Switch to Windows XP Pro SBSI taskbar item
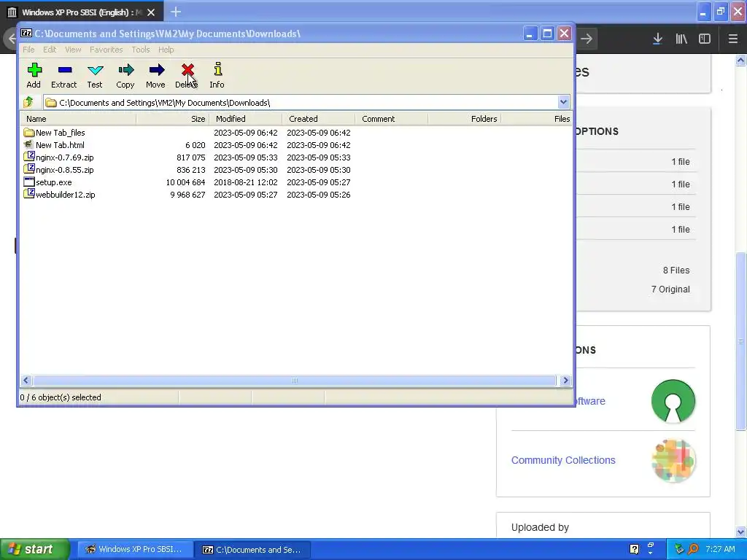The image size is (747, 560). [x=135, y=549]
